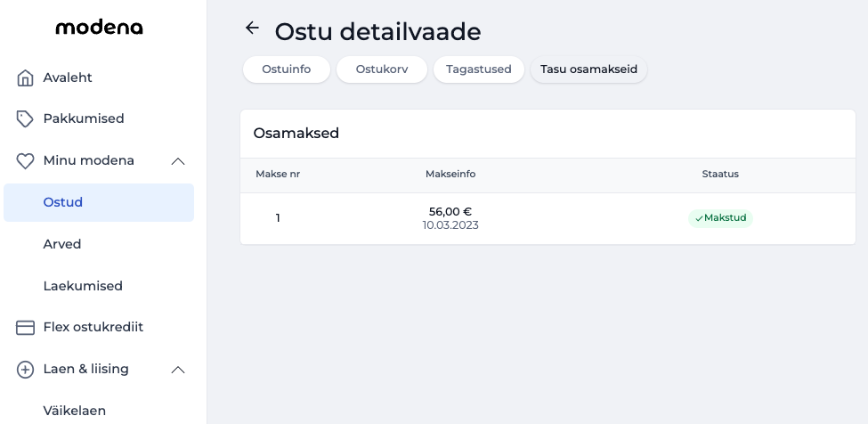Collapse the Laen & liising chevron

click(x=178, y=370)
